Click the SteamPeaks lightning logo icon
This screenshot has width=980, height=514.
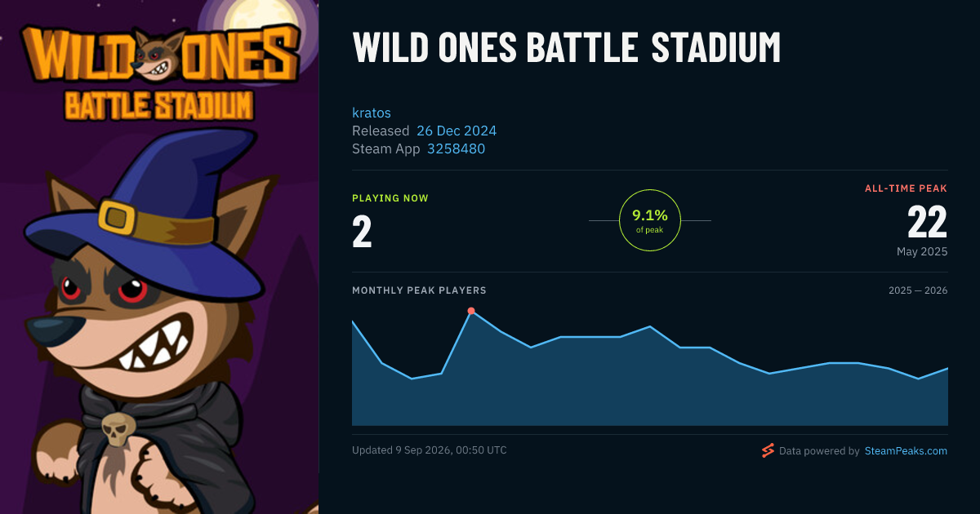click(x=767, y=450)
